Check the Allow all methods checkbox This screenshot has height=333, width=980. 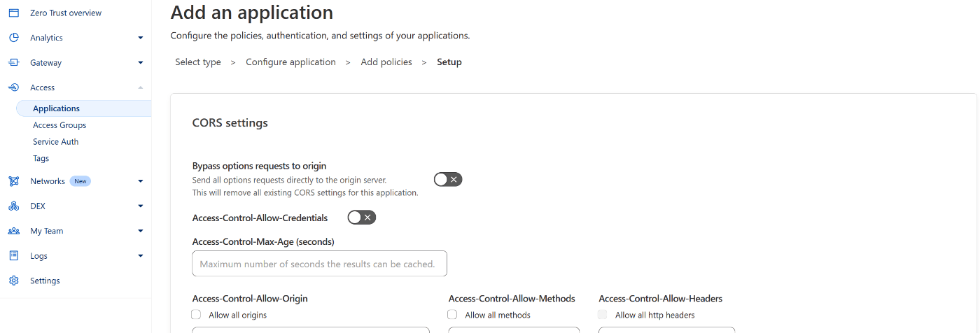452,315
